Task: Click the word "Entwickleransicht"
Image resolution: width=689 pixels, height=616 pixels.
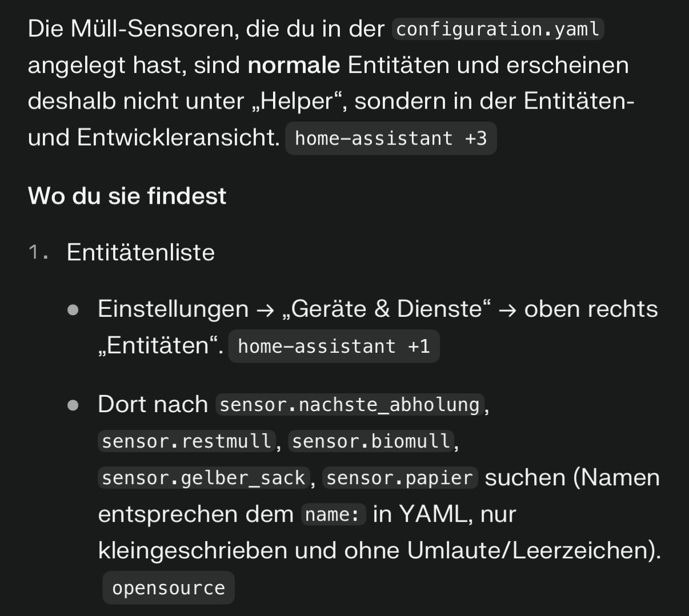Action: pyautogui.click(x=177, y=138)
